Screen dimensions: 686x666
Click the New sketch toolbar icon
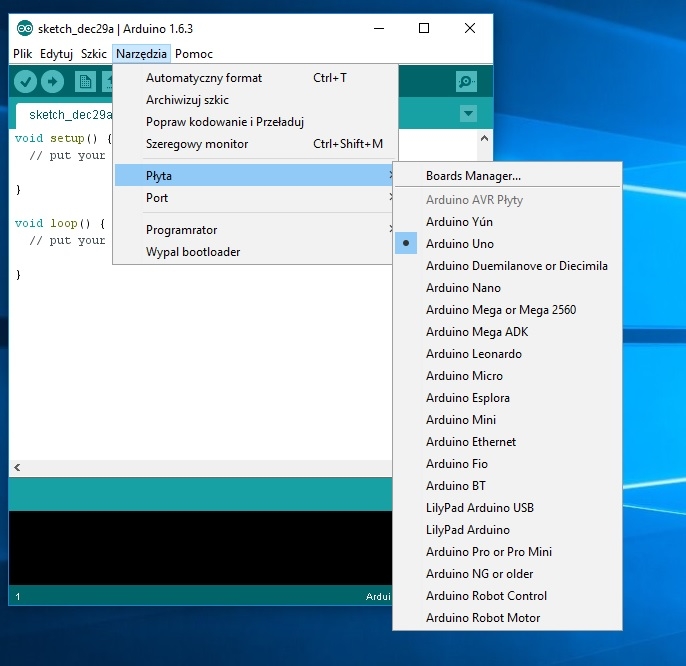[85, 81]
